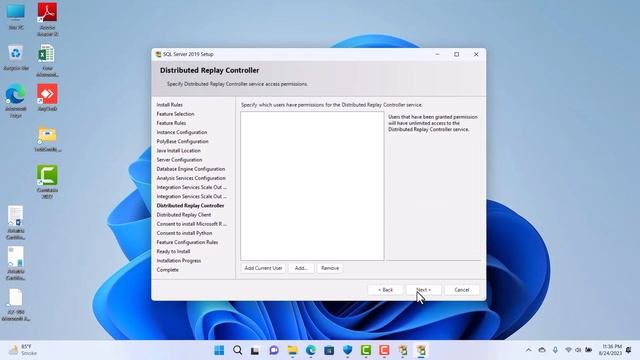Open notification bell in the taskbar
The image size is (640, 360).
click(x=629, y=350)
